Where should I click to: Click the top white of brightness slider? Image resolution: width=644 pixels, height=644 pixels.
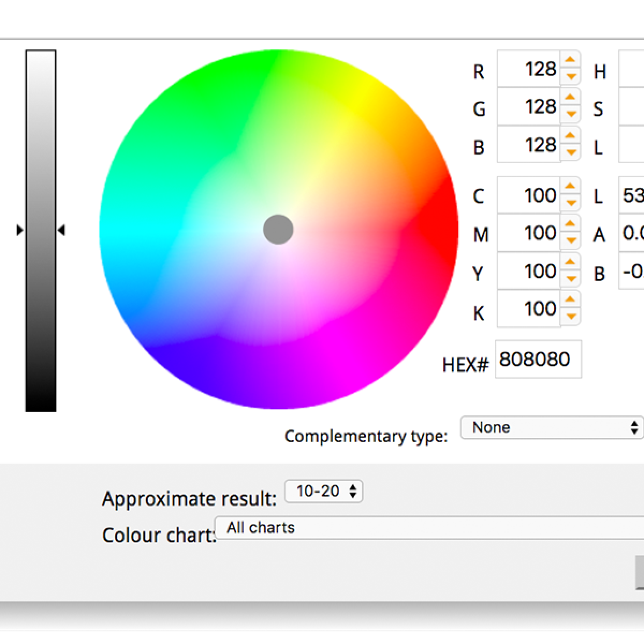pyautogui.click(x=41, y=57)
